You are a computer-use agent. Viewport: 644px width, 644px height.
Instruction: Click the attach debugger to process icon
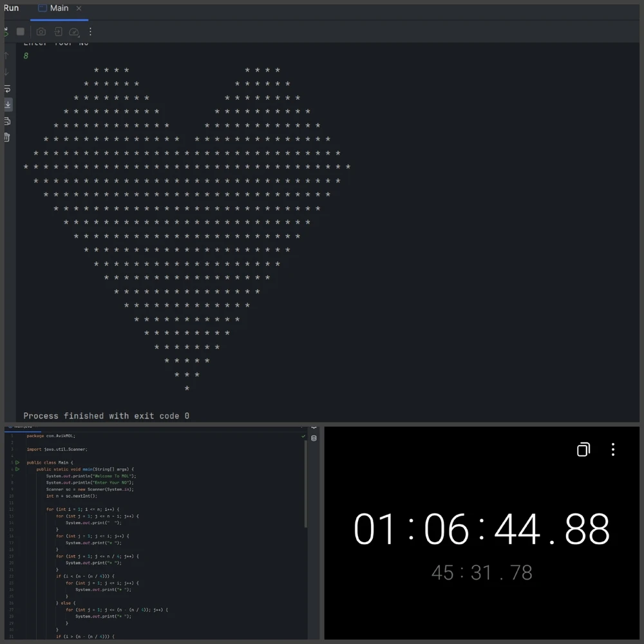click(58, 32)
